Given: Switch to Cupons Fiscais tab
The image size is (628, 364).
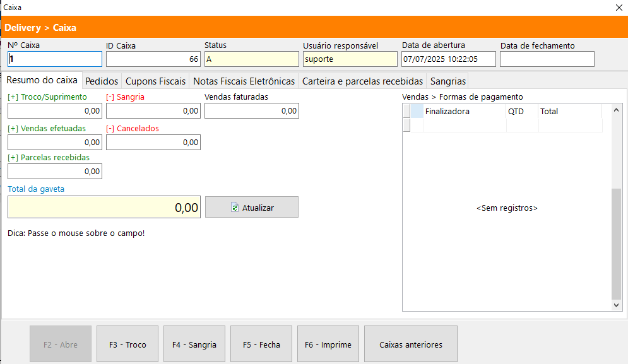Looking at the screenshot, I should coord(155,81).
